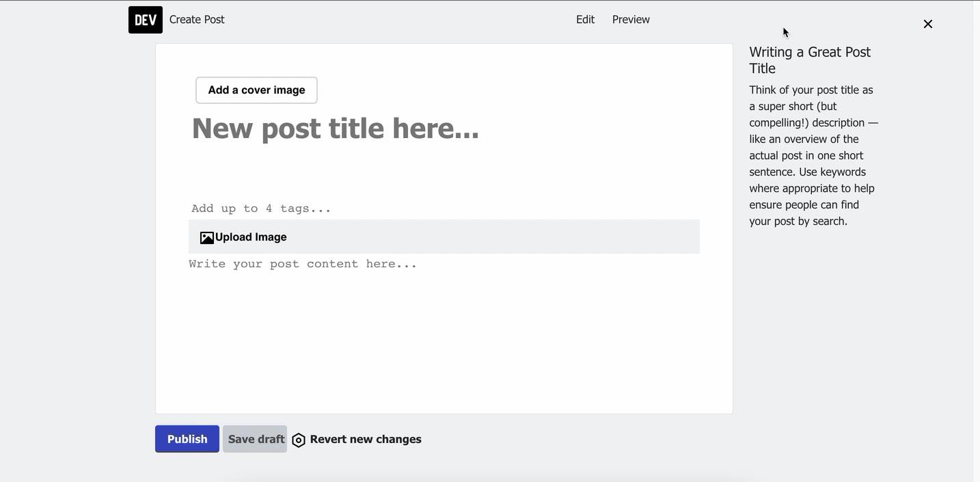Click the Upload Image label text
Screen dimensions: 980x482
click(251, 237)
